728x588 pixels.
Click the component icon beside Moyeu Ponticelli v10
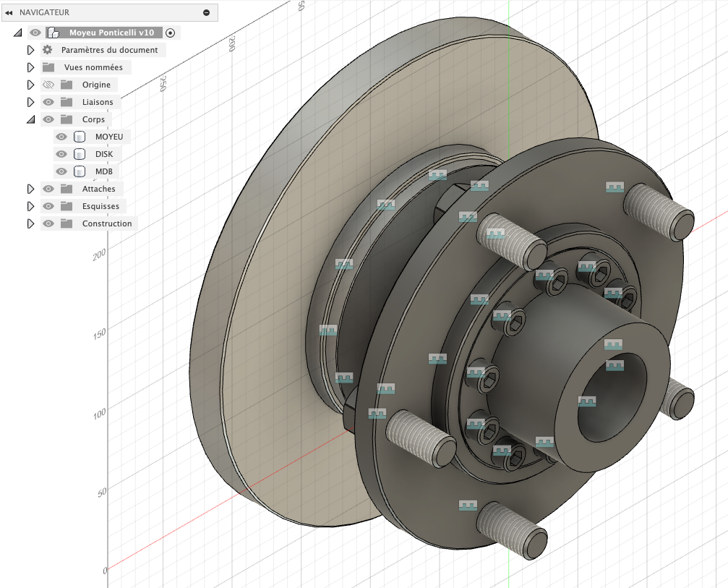pyautogui.click(x=53, y=33)
